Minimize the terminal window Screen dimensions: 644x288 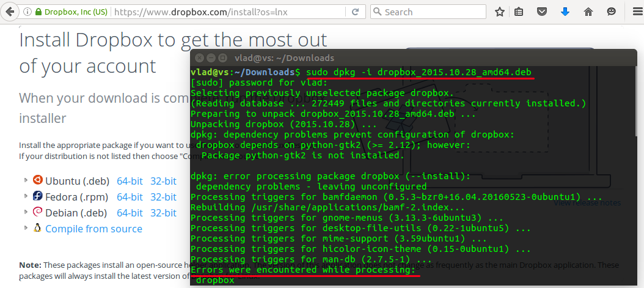tap(211, 58)
